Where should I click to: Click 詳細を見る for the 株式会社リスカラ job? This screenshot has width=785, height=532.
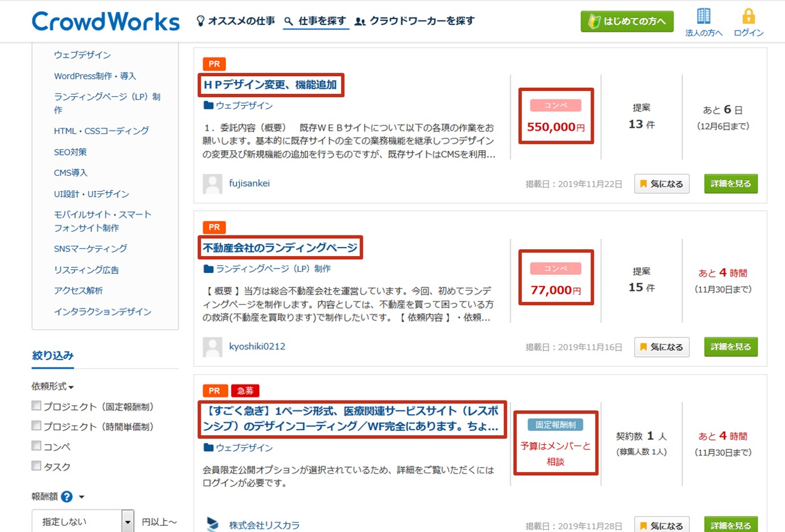tap(731, 525)
